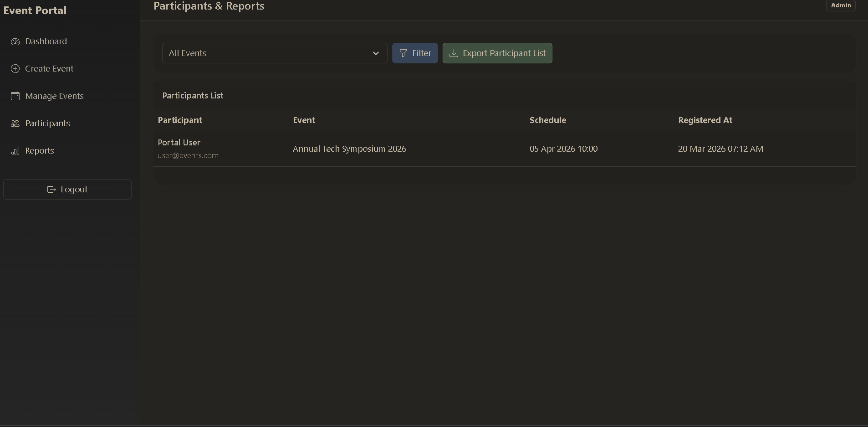Click the Event column header

pyautogui.click(x=304, y=120)
